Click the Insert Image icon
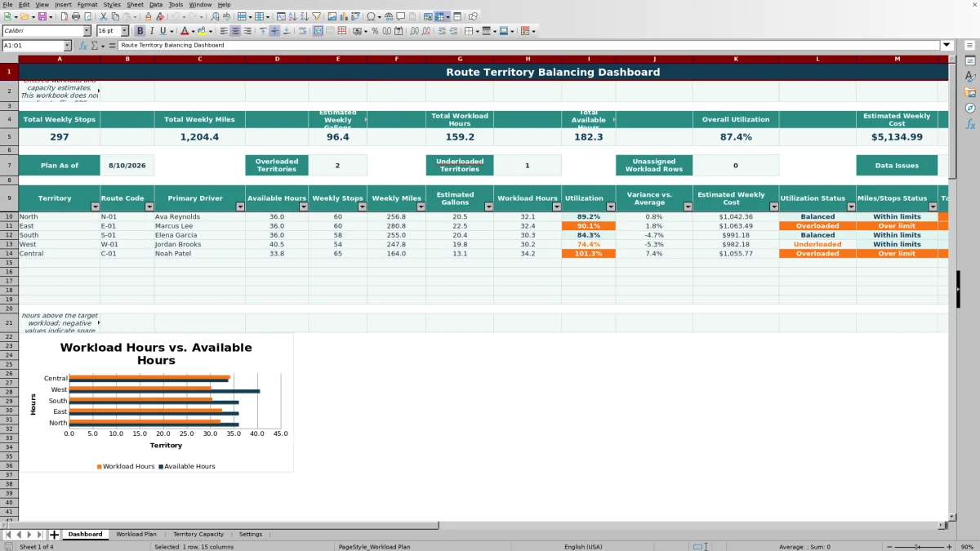This screenshot has width=980, height=551. [x=332, y=16]
